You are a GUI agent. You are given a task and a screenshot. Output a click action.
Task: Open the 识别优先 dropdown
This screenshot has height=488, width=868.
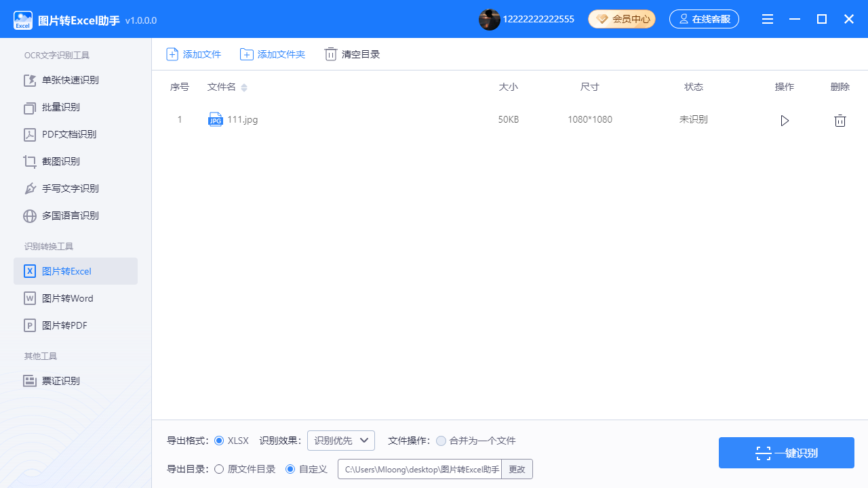pos(340,440)
